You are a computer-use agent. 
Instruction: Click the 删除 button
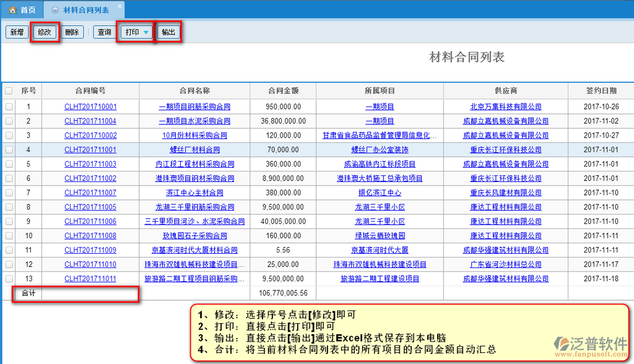click(72, 32)
